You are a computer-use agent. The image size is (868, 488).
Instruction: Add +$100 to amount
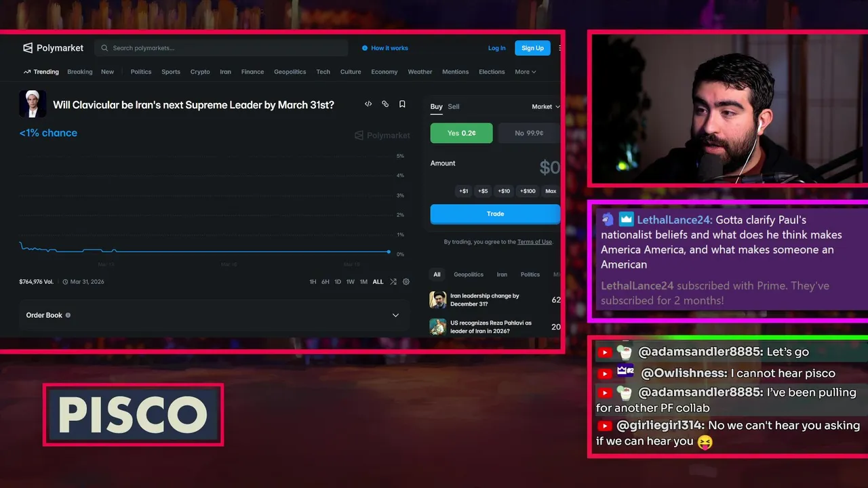pyautogui.click(x=528, y=191)
